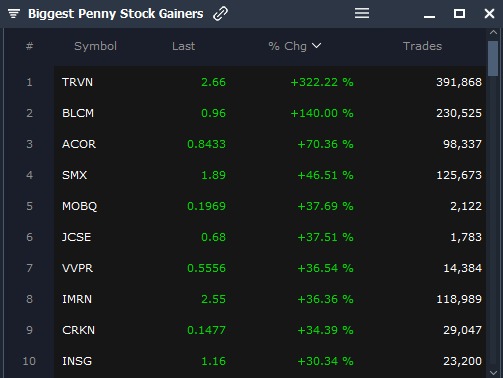Image resolution: width=503 pixels, height=378 pixels.
Task: Maximize the Penny Stock Gainers panel
Action: pos(459,14)
